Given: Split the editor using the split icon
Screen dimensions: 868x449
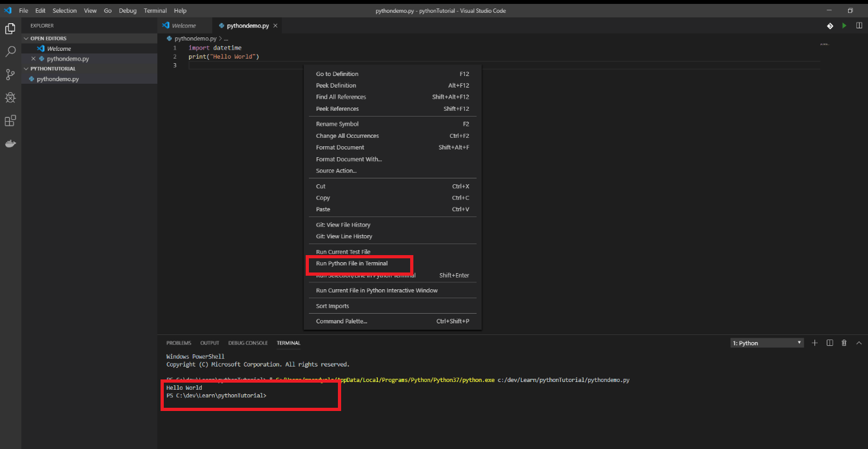Looking at the screenshot, I should (x=859, y=26).
